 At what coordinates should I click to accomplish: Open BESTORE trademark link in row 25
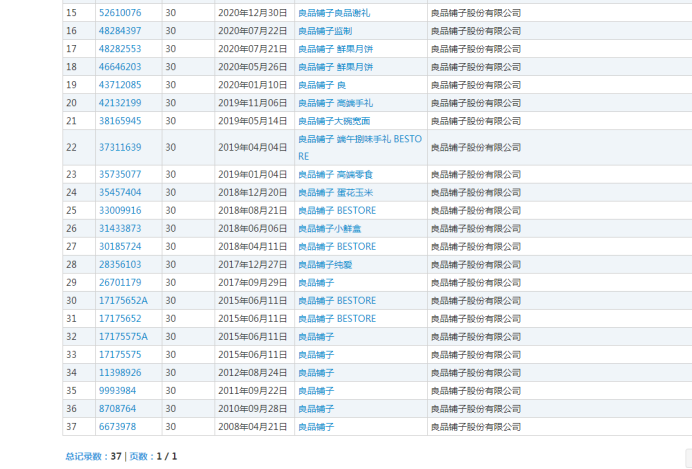tap(337, 210)
